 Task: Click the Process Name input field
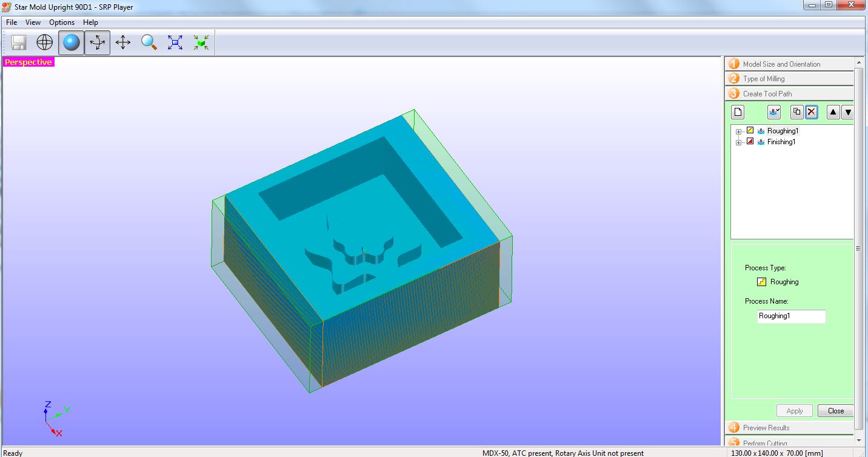click(791, 316)
